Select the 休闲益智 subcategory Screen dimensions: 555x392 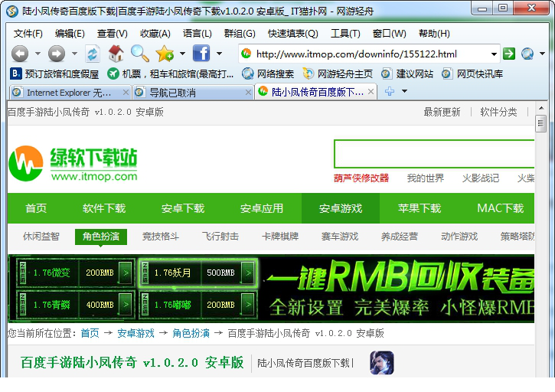click(x=41, y=237)
